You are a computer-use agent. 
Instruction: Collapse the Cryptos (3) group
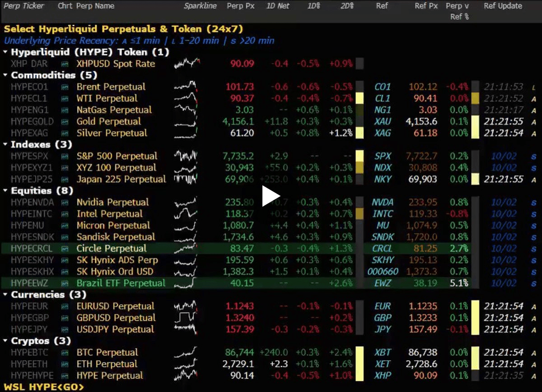pos(5,341)
